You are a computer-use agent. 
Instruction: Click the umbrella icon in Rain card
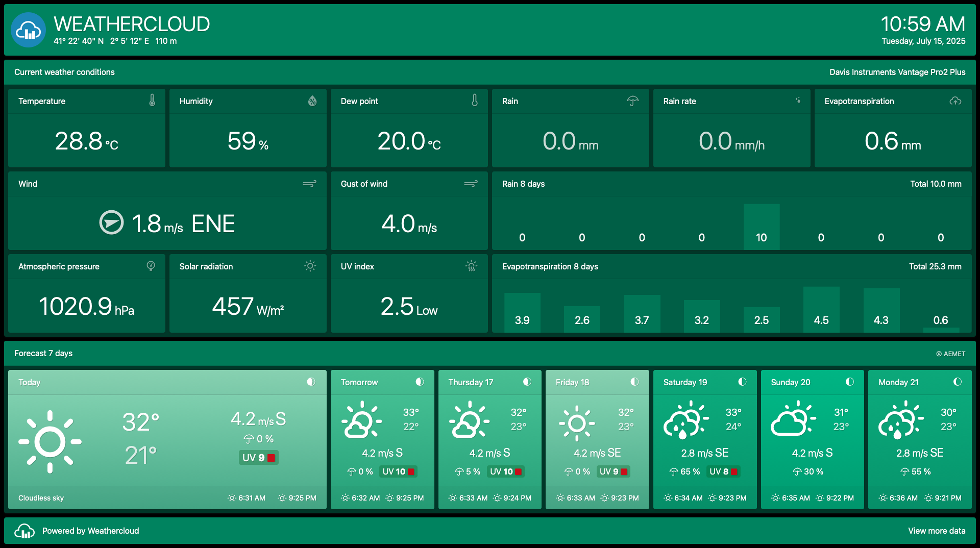click(633, 101)
